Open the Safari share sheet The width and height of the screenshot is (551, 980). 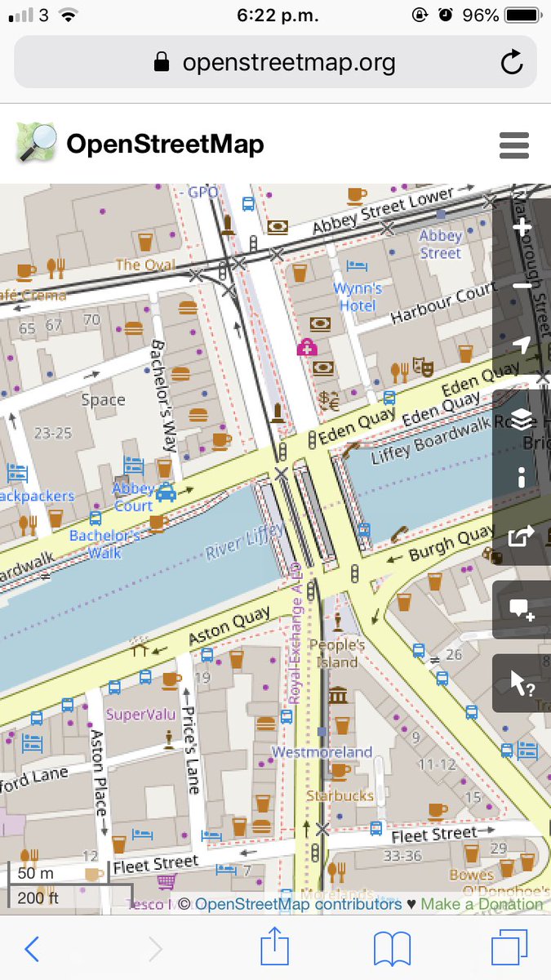(275, 947)
